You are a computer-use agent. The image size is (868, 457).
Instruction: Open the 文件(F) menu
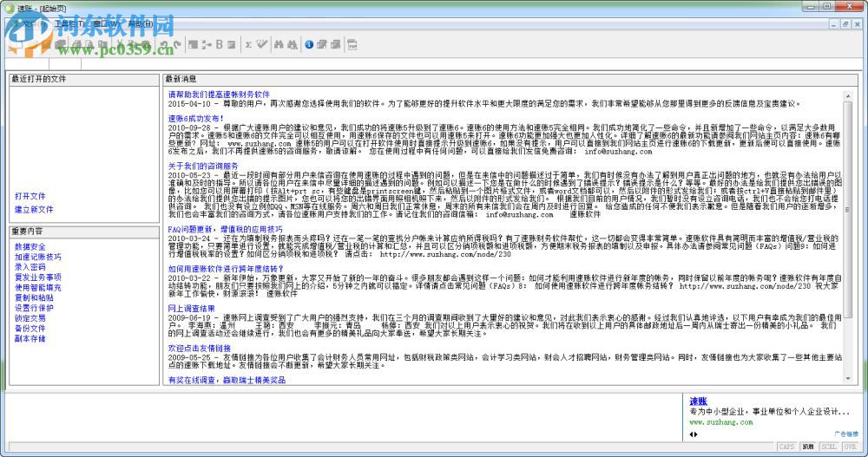click(x=33, y=23)
